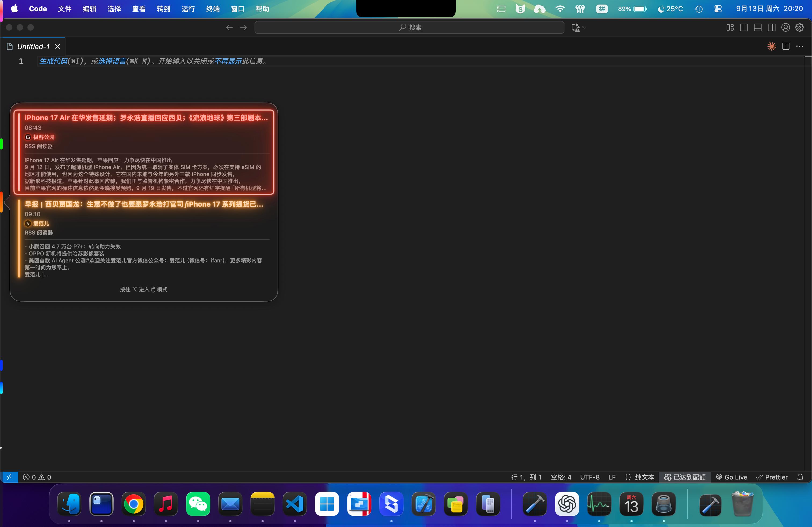The image size is (812, 527).
Task: Focus the 搜索 command center field
Action: (x=409, y=28)
